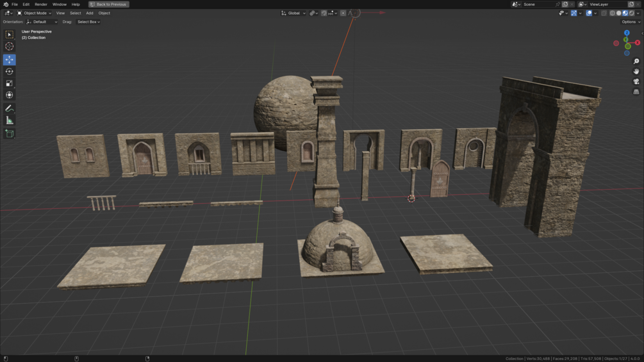Open gizmo settings dropdown arrow
644x362 pixels.
click(x=580, y=13)
